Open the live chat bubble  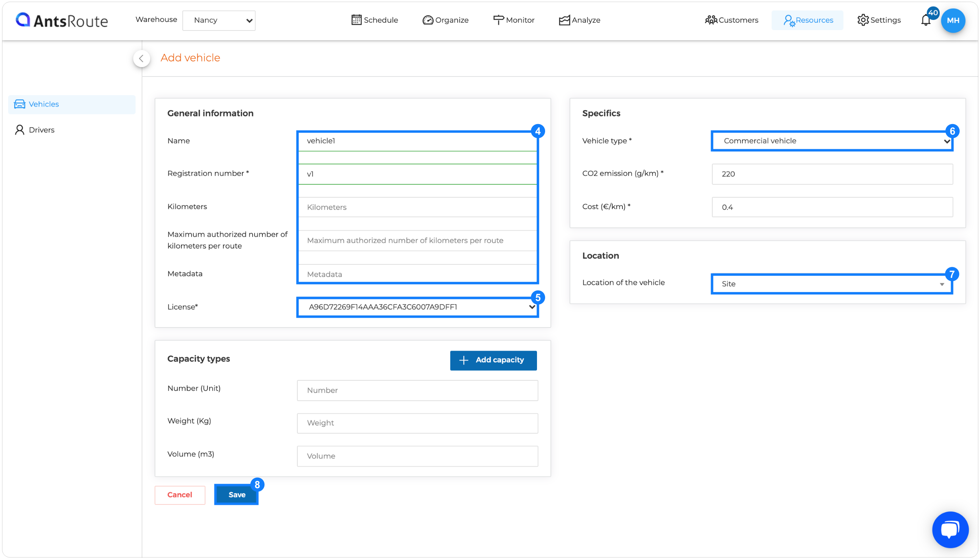click(950, 530)
